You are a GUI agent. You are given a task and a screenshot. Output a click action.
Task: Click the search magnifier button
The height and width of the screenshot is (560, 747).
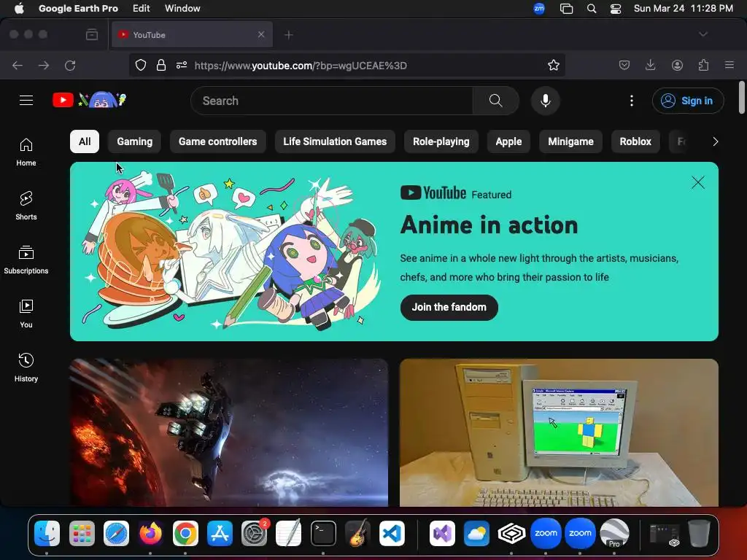tap(495, 101)
